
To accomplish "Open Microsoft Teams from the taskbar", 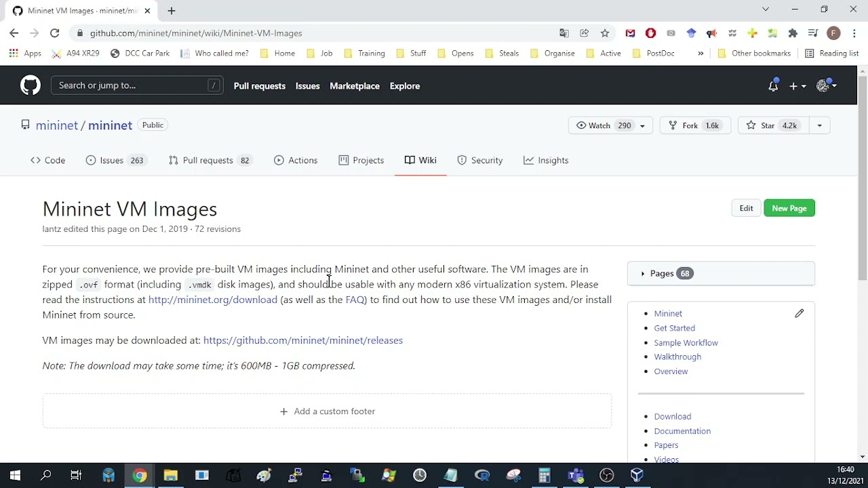I will click(575, 475).
